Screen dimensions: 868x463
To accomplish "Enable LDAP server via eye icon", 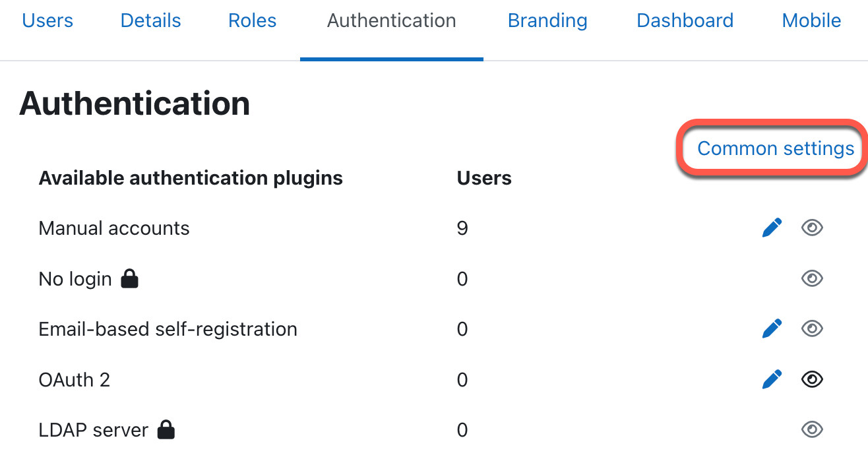I will (812, 430).
